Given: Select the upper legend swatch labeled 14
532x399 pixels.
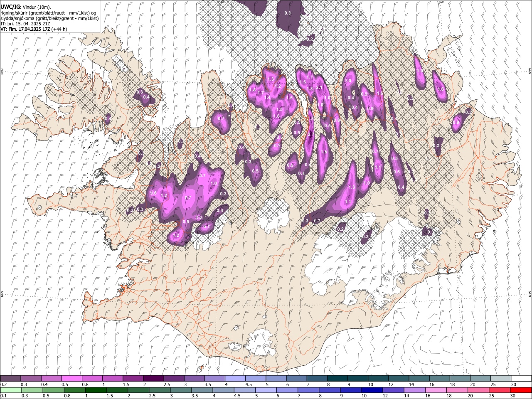Looking at the screenshot, I should coord(419,378).
